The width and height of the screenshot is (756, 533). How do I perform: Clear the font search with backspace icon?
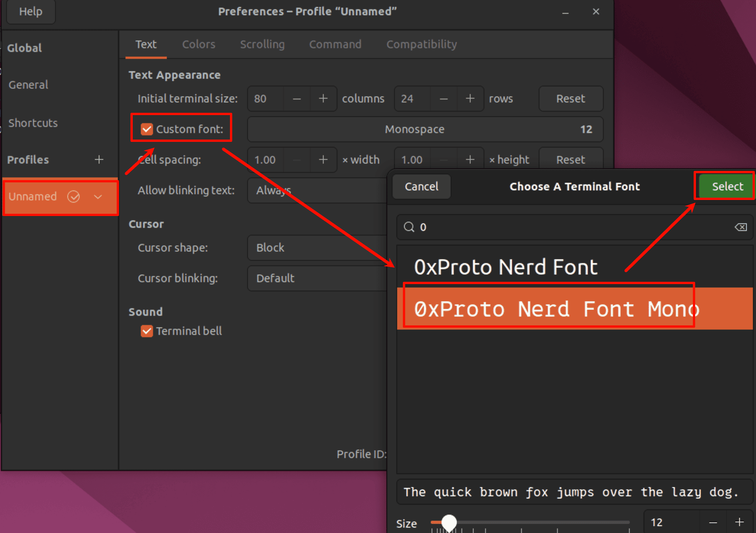741,227
